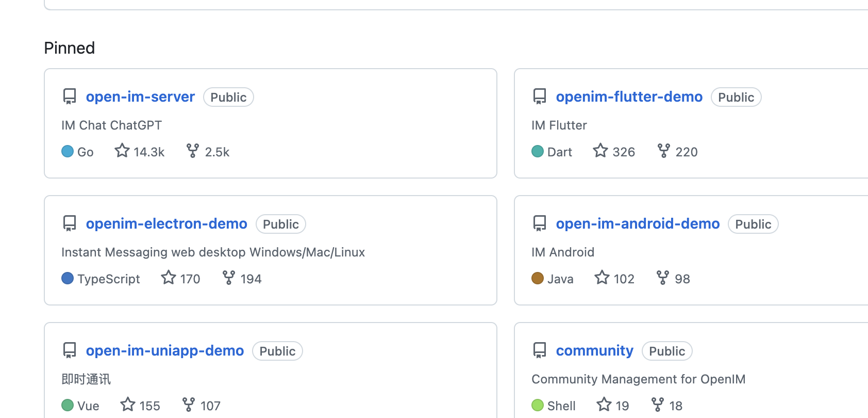Click 'Community Management for OpenIM' description

coord(638,379)
